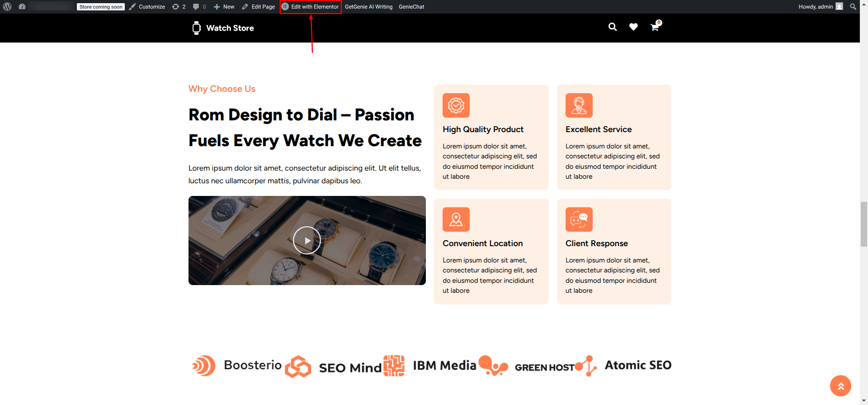868x405 pixels.
Task: Click the Why Choose Us label
Action: point(222,89)
